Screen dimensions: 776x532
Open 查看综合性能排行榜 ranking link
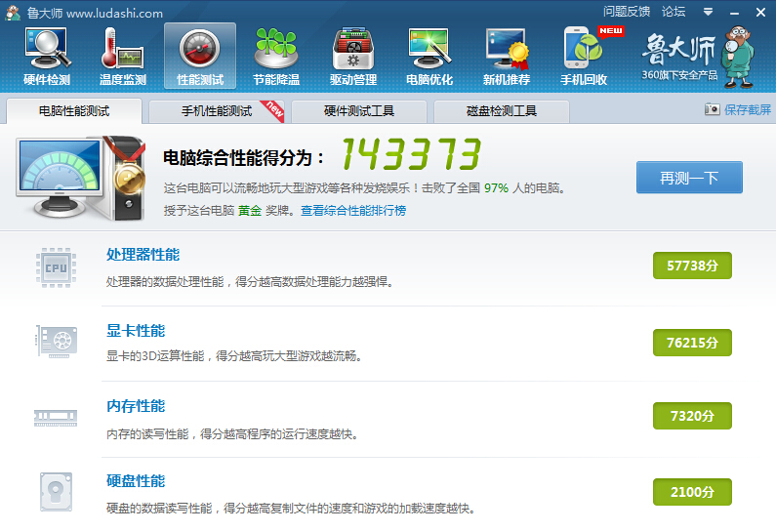pos(353,210)
